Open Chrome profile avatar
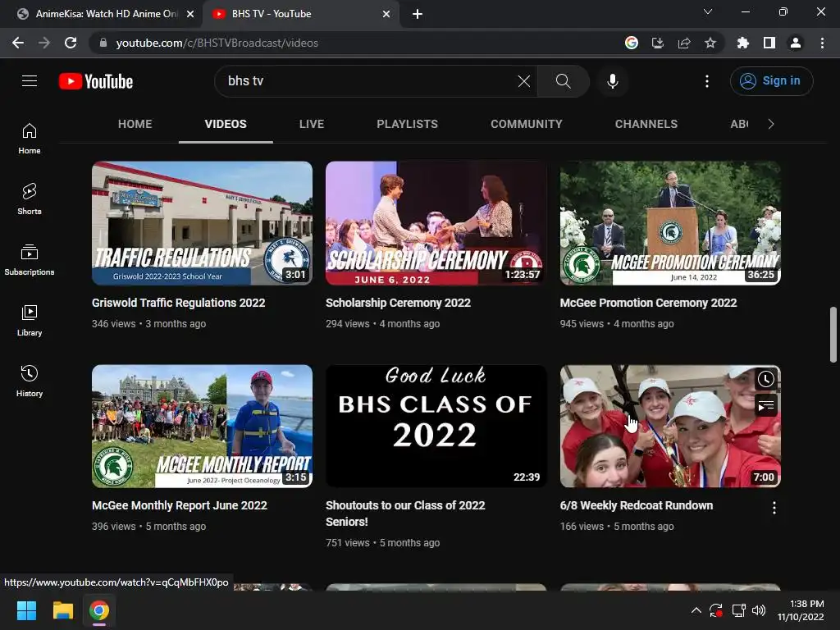840x630 pixels. pyautogui.click(x=796, y=43)
